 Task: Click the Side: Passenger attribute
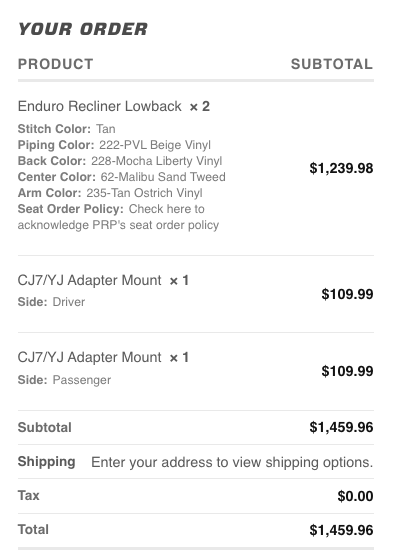click(64, 380)
